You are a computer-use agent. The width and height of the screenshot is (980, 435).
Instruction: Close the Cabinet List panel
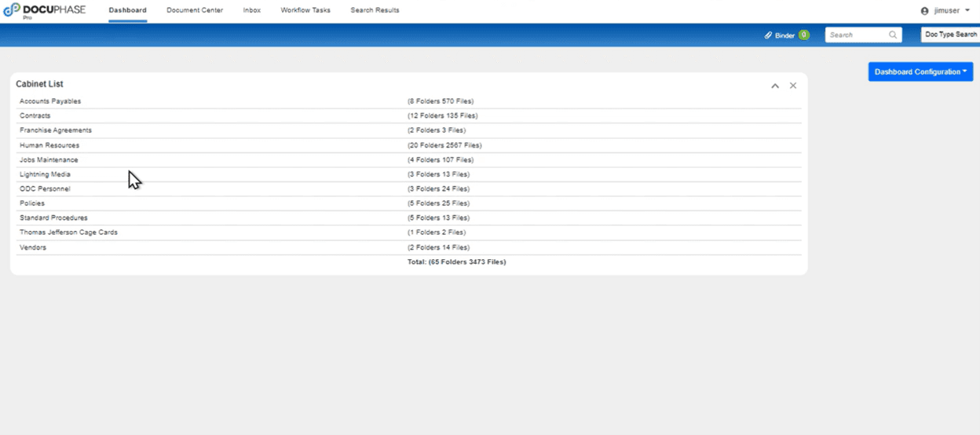point(793,86)
